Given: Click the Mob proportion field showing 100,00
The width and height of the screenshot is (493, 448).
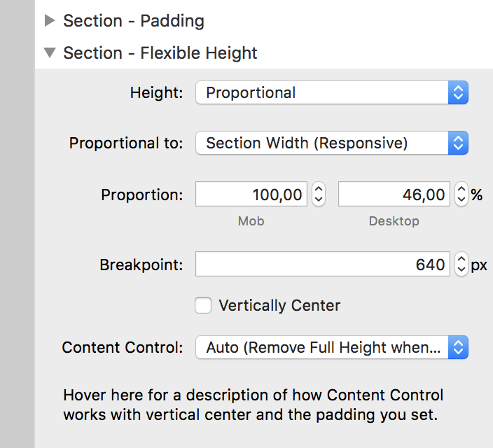Looking at the screenshot, I should coord(251,195).
